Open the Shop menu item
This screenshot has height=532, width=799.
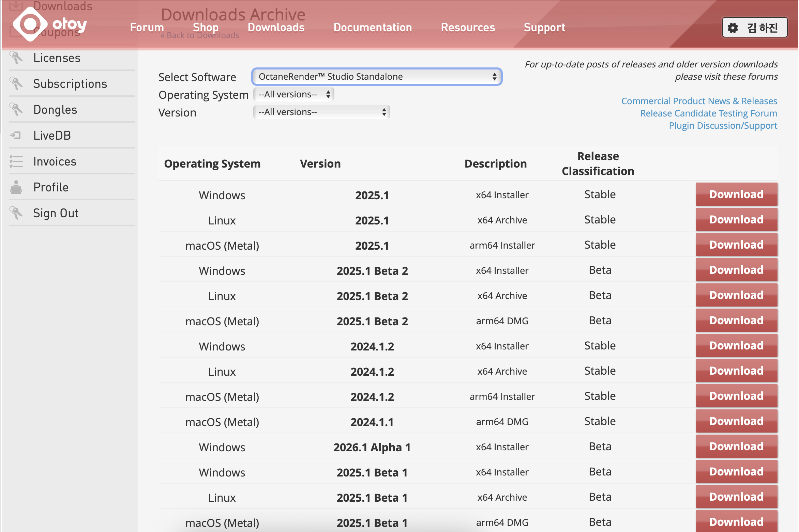click(206, 28)
